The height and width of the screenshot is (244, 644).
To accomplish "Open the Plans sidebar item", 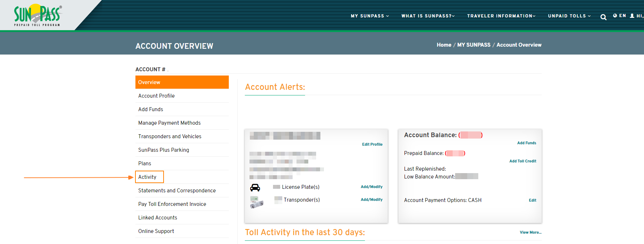I will pyautogui.click(x=182, y=163).
